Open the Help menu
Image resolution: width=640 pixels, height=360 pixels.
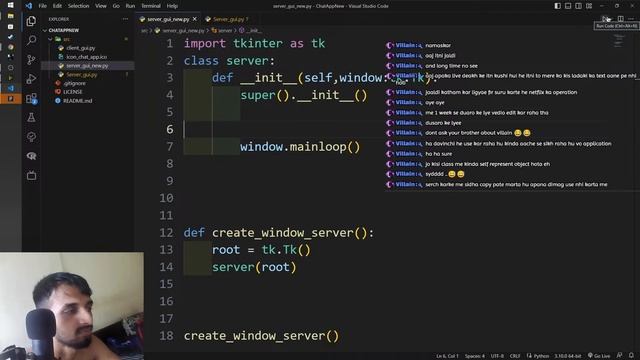172,6
